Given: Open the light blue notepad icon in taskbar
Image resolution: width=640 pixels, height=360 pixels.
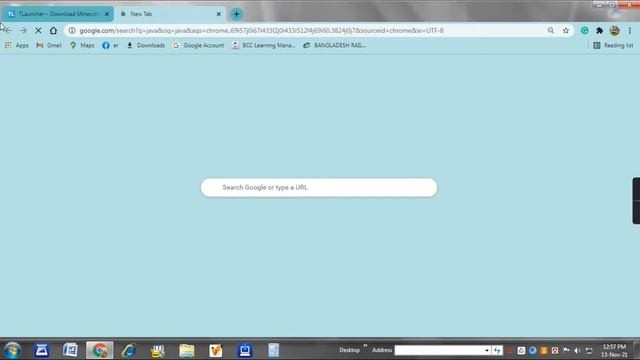Looking at the screenshot, I should (x=274, y=350).
